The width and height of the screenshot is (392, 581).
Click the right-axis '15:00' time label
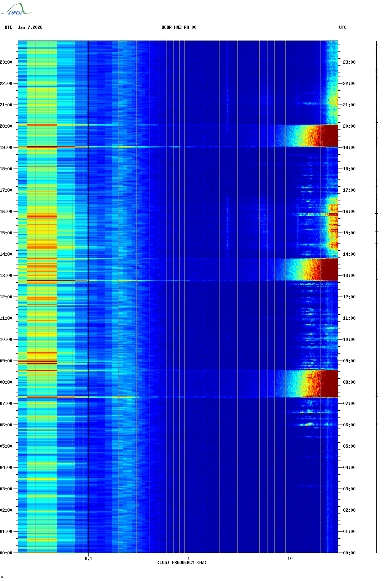349,233
